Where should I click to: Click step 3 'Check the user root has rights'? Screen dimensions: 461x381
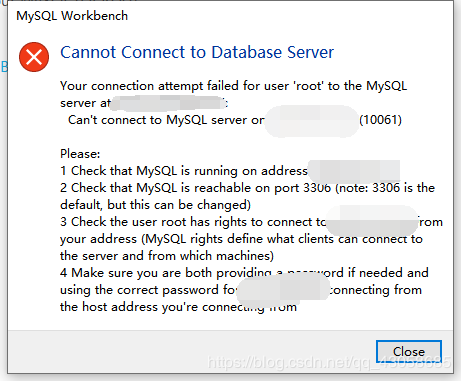(193, 222)
